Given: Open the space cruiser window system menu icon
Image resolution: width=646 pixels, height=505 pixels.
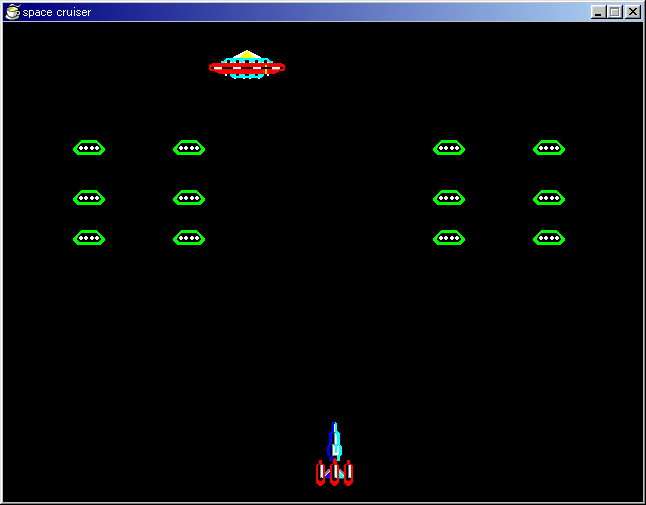Looking at the screenshot, I should 13,12.
